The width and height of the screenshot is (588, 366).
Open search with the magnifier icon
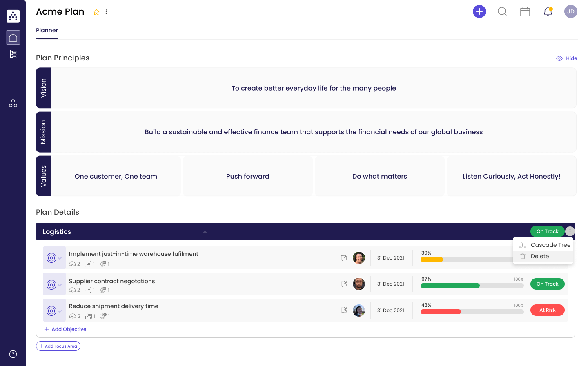point(502,11)
